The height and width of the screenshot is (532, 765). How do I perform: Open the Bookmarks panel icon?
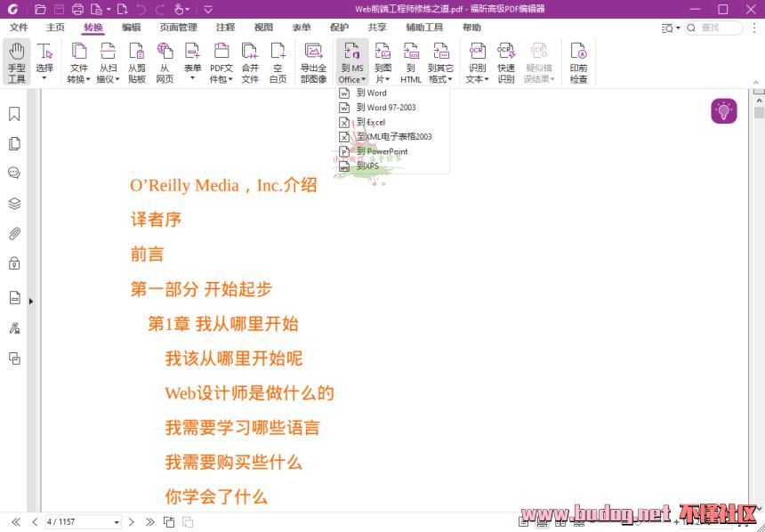(14, 114)
